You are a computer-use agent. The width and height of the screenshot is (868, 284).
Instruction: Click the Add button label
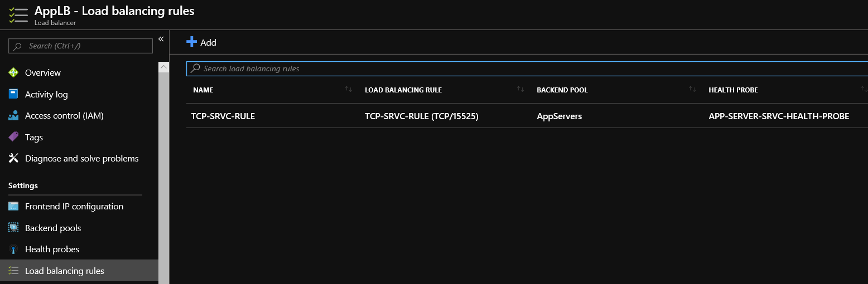(x=208, y=42)
